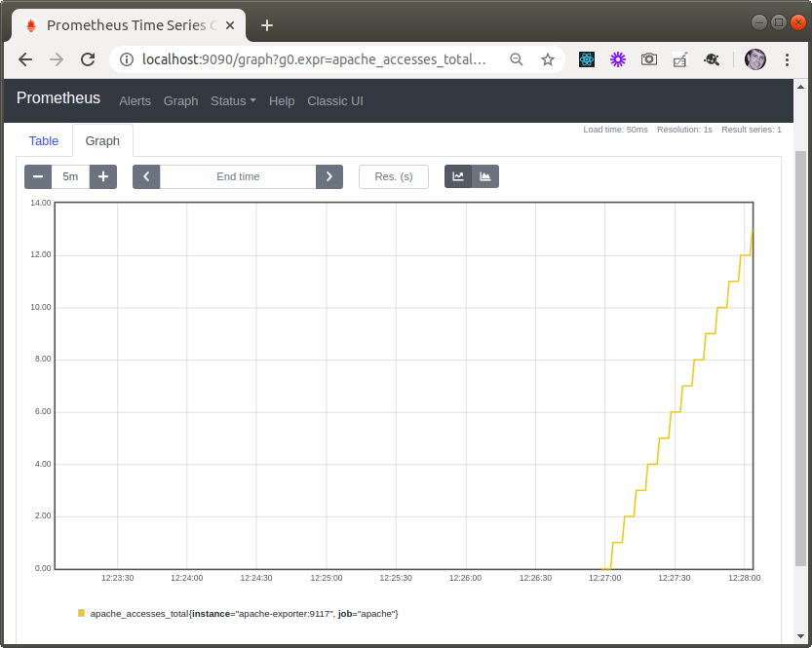Open the browser zoom indicator
Viewport: 812px width, 648px height.
(517, 59)
